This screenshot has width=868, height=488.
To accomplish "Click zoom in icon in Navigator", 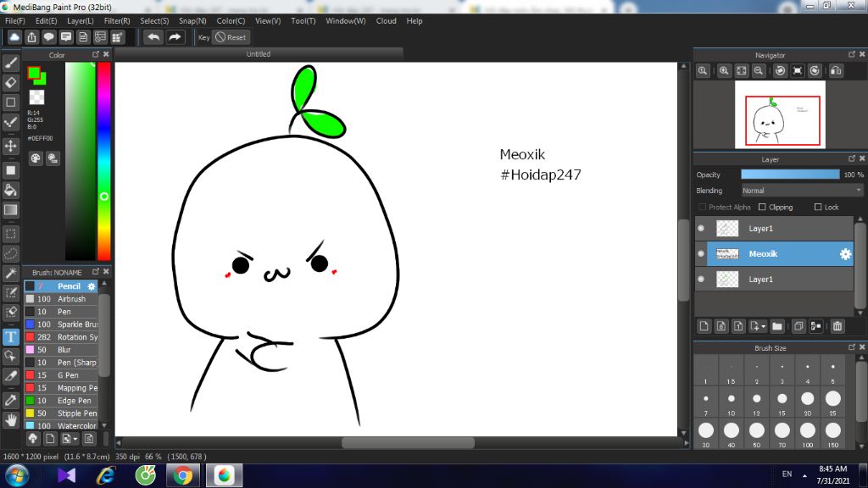I will pos(724,71).
